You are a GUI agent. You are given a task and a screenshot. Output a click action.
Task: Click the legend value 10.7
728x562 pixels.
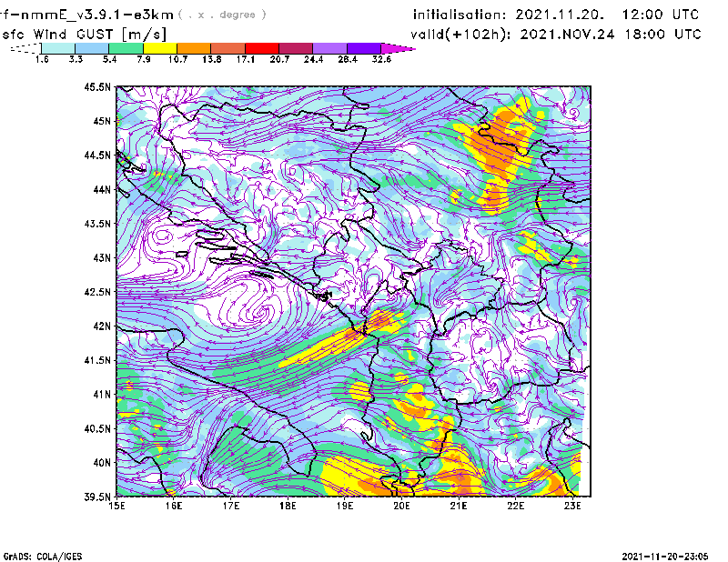pyautogui.click(x=177, y=59)
